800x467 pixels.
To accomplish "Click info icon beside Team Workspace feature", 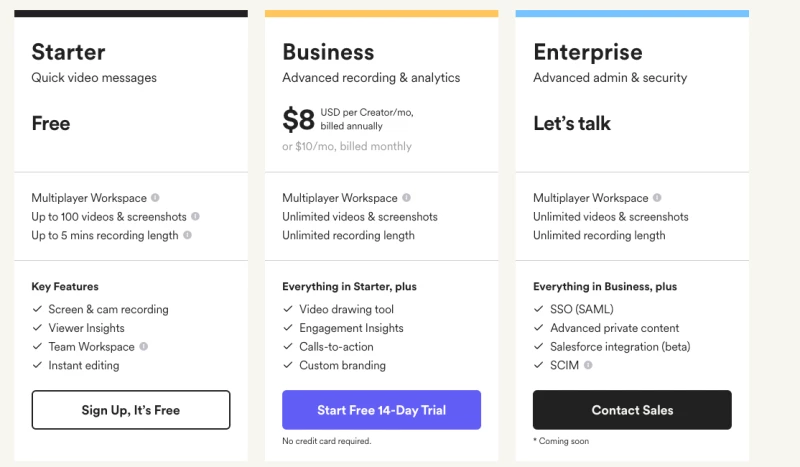I will point(144,347).
